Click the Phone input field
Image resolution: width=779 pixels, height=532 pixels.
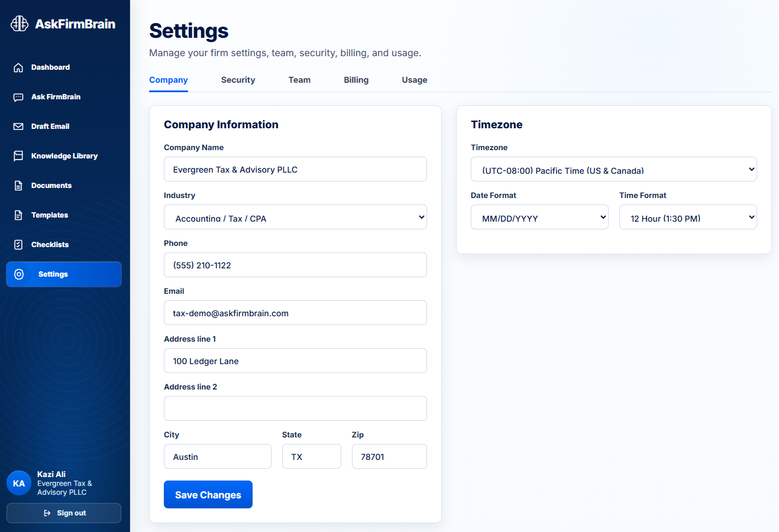[295, 265]
